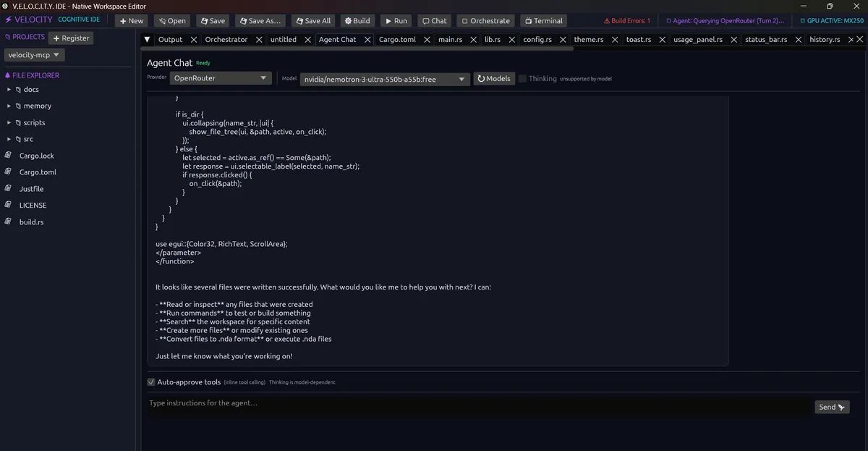
Task: Toggle the Auto-approve tools checkbox
Action: (151, 382)
